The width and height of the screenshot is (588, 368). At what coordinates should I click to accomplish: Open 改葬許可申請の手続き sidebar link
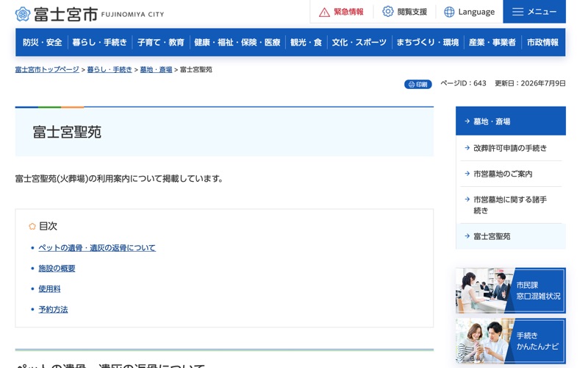[x=511, y=148]
